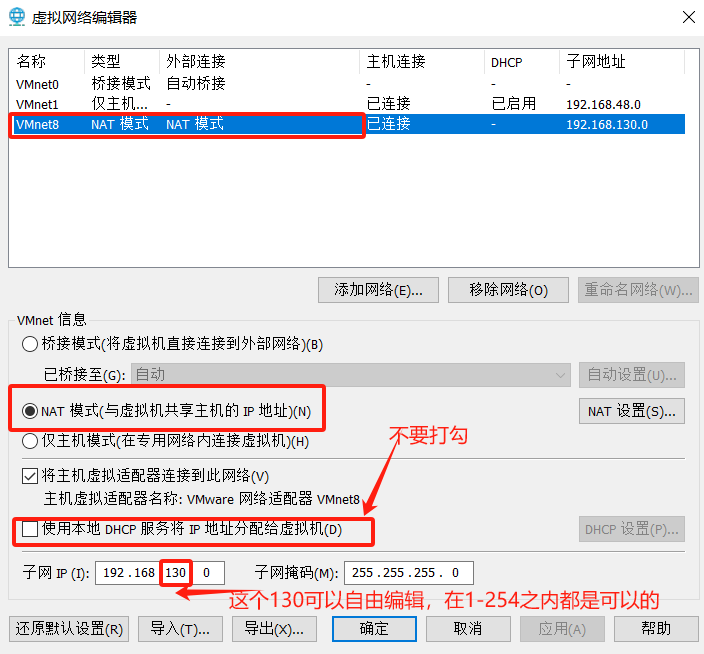Click the 自动设置(U)... button
The width and height of the screenshot is (704, 654).
(632, 375)
